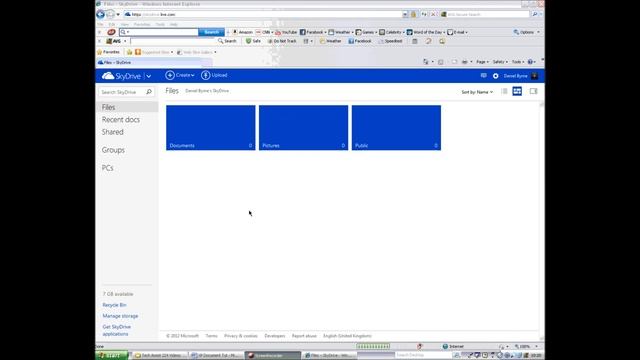This screenshot has height=360, width=640.
Task: Click the account name in the header
Action: tap(516, 76)
